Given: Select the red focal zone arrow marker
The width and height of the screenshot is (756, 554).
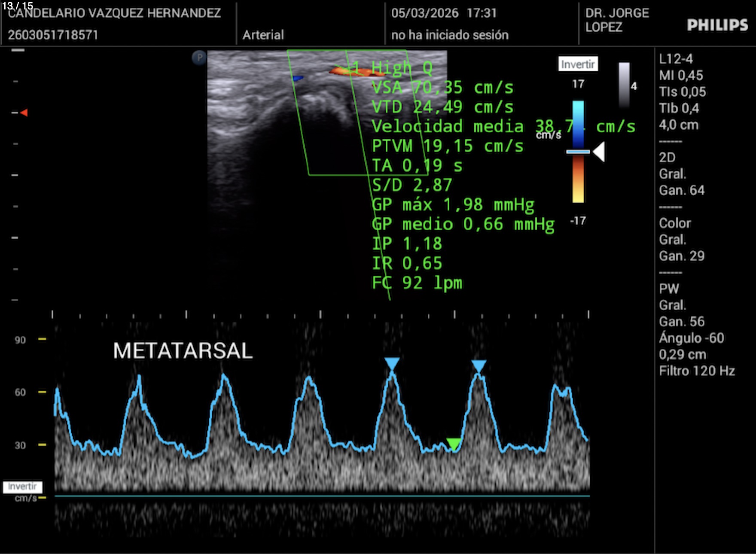Looking at the screenshot, I should 24,113.
